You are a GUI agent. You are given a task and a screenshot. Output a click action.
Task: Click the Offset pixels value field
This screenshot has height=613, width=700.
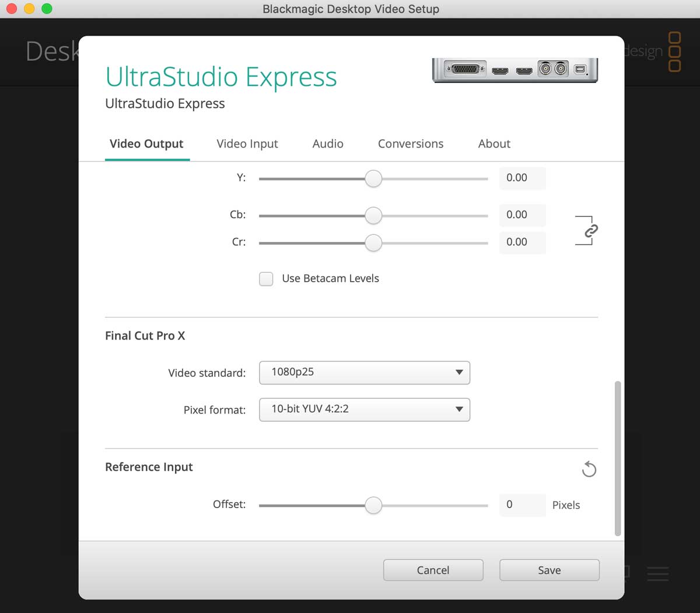(523, 505)
